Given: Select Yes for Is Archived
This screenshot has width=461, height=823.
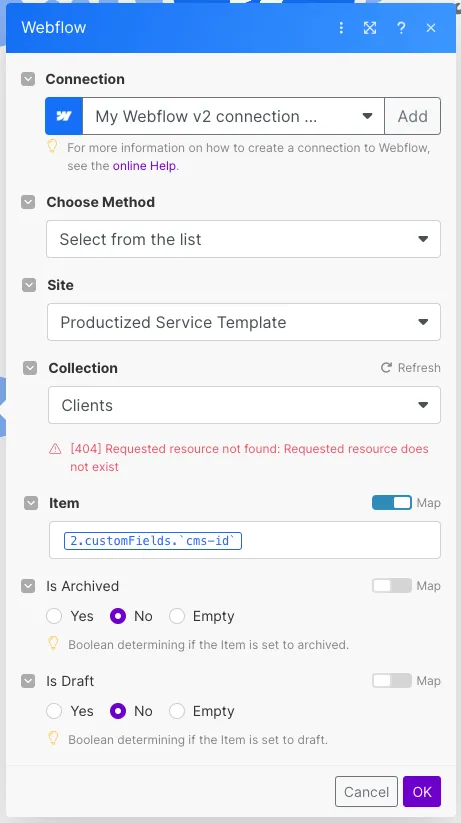Looking at the screenshot, I should (x=54, y=616).
